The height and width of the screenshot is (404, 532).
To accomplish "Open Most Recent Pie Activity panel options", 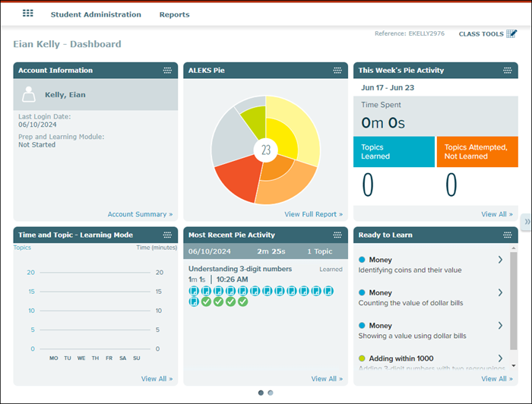I will [x=337, y=235].
